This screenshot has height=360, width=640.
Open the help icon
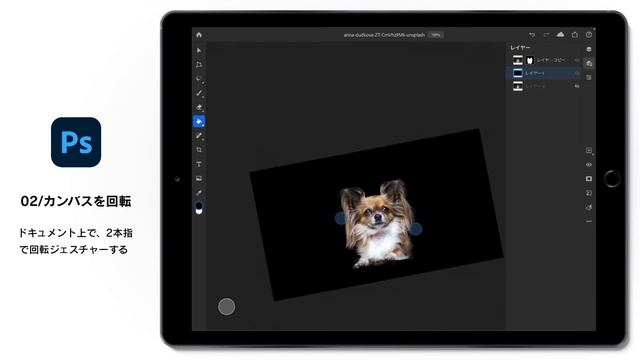[x=589, y=35]
